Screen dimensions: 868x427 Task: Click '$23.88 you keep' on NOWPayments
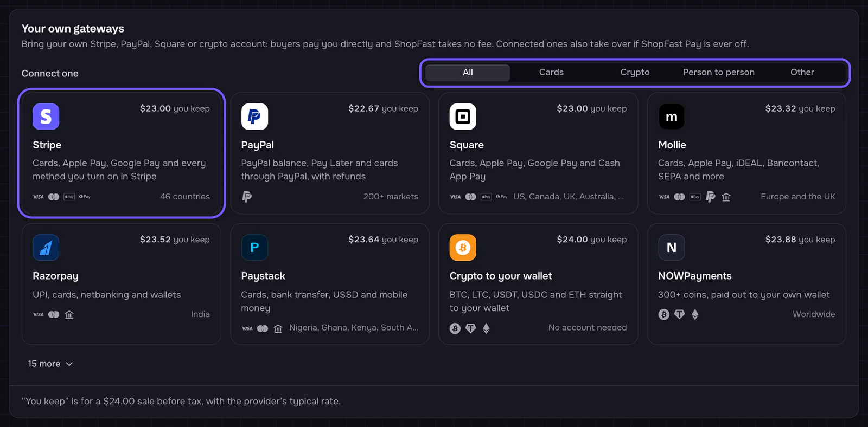[800, 240]
